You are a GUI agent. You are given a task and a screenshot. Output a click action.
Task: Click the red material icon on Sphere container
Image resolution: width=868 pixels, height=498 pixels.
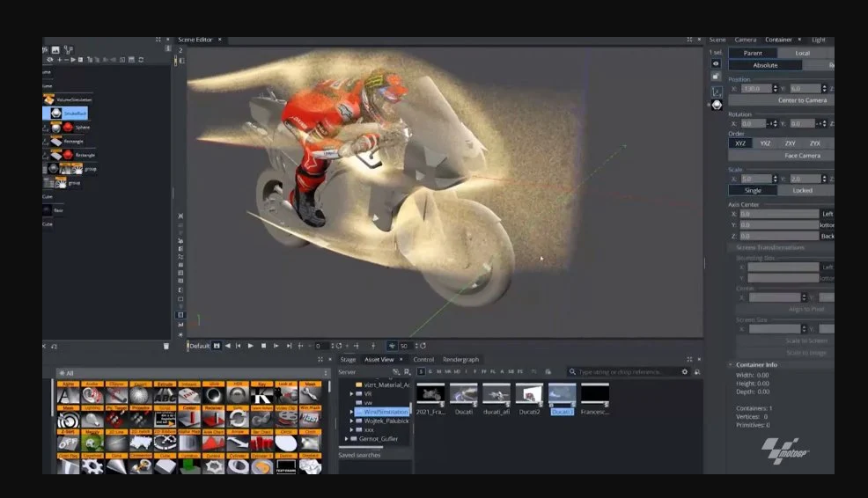click(68, 128)
